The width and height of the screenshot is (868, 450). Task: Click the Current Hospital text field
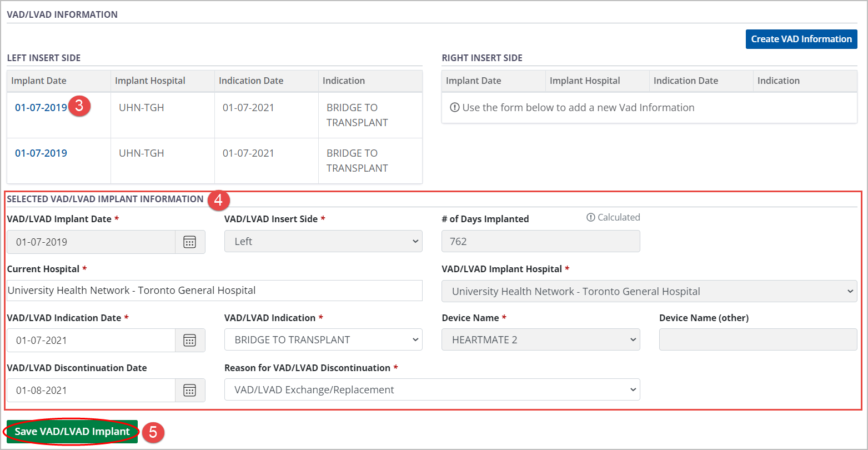214,291
